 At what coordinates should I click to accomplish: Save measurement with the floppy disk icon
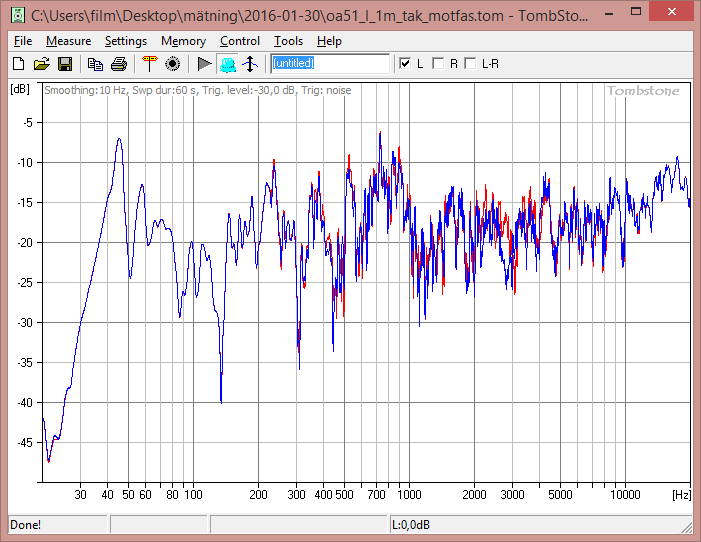pyautogui.click(x=65, y=64)
